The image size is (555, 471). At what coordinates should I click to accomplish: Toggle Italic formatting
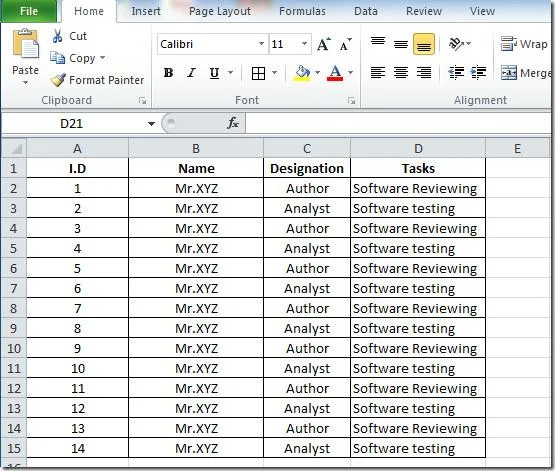191,73
